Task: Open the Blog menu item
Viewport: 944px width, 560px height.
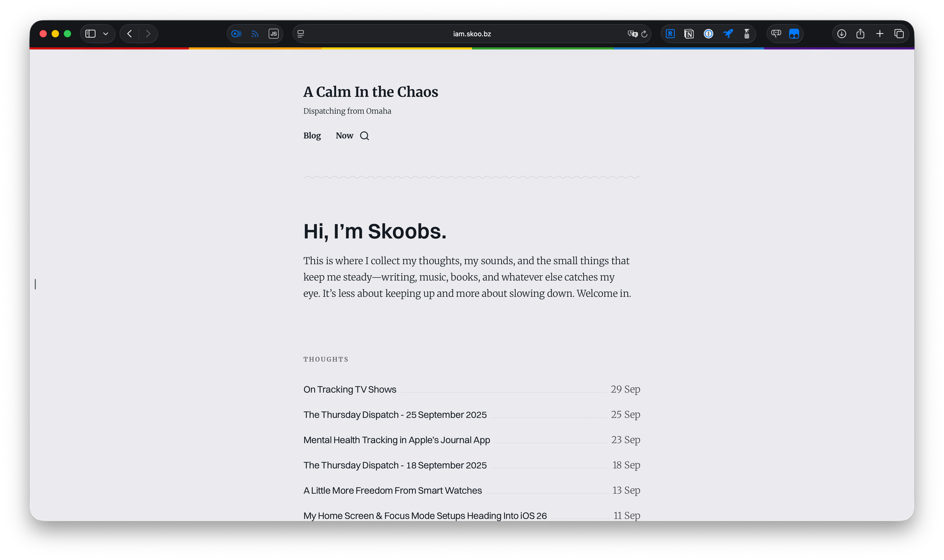Action: click(312, 136)
